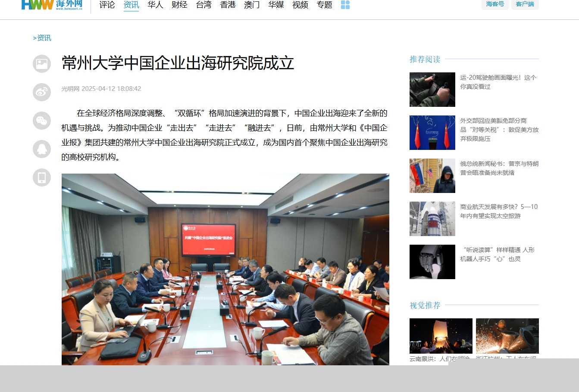Read the 商业航天发展有多快 recommended article
Image resolution: width=579 pixels, height=392 pixels.
click(498, 211)
